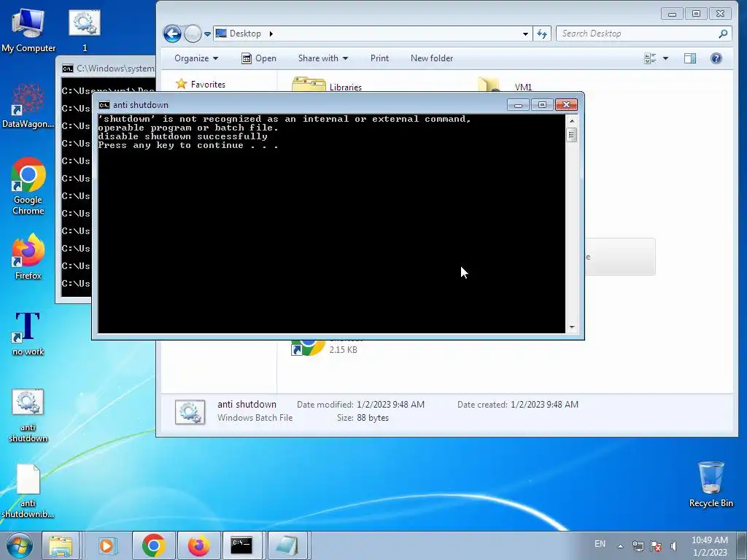Image resolution: width=747 pixels, height=560 pixels.
Task: Open the recent locations dropdown arrow
Action: pos(207,34)
